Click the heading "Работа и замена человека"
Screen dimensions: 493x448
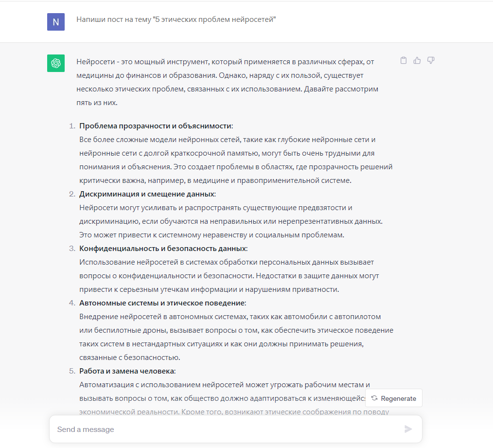coord(127,371)
